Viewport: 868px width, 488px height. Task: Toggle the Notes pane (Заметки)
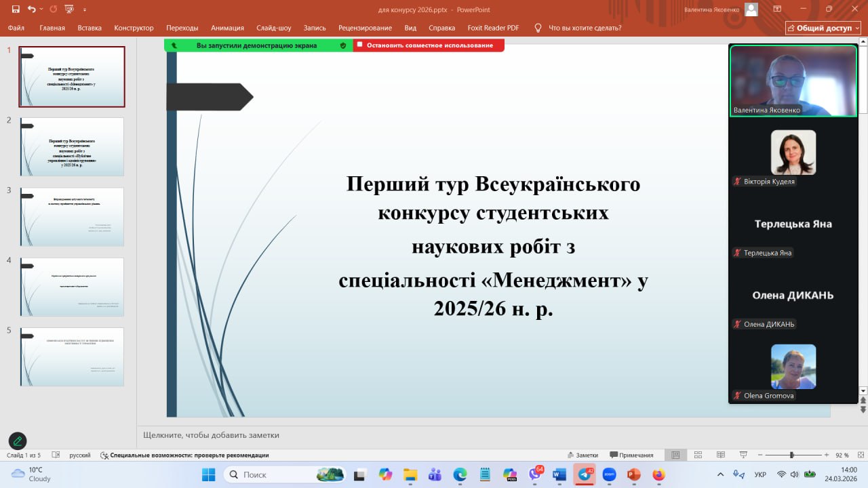pyautogui.click(x=583, y=455)
